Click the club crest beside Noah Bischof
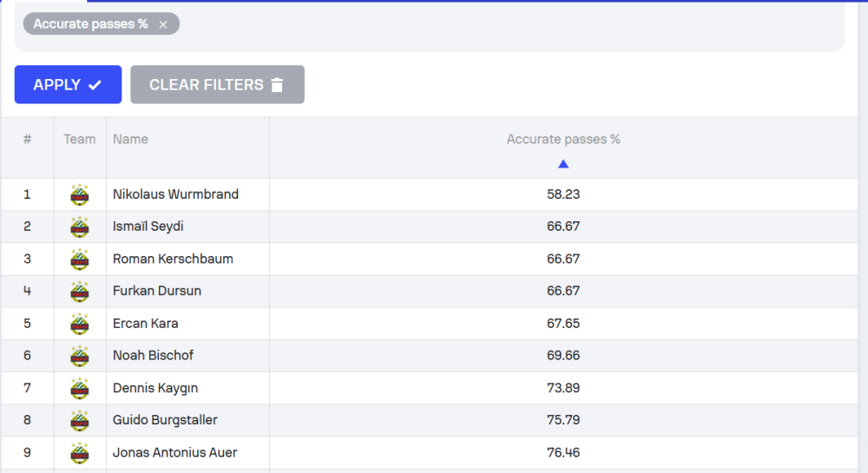868x473 pixels. [80, 356]
